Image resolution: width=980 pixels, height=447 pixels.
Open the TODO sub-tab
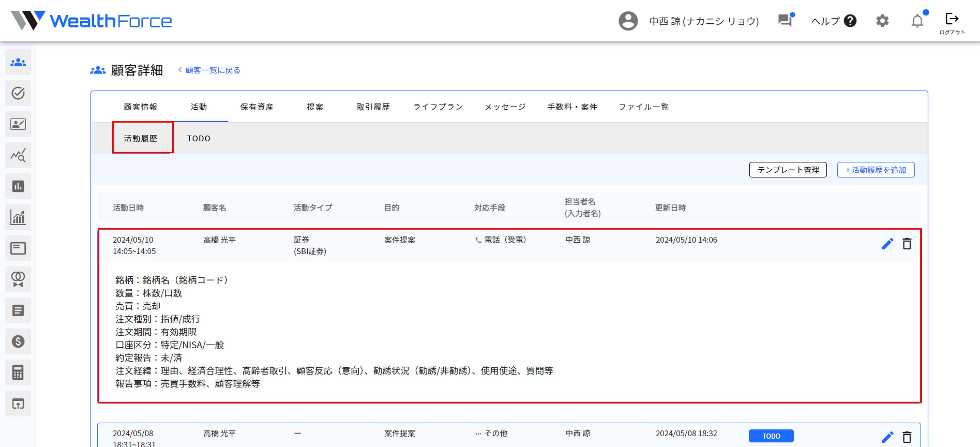pos(199,139)
